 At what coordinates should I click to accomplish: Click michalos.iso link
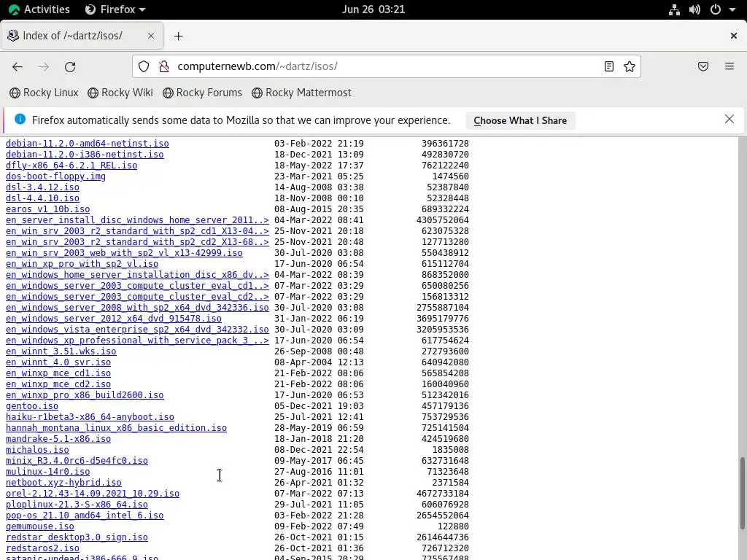tap(37, 450)
